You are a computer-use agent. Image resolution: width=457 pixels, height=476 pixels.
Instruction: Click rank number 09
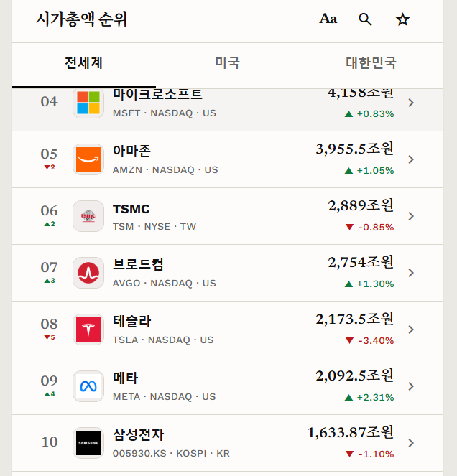[x=49, y=381]
